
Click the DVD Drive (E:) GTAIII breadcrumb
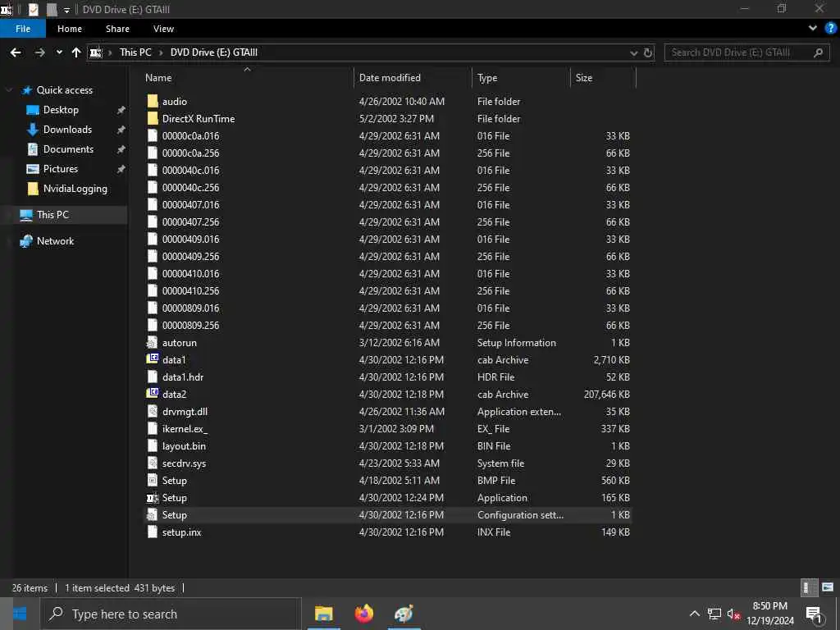click(x=214, y=52)
